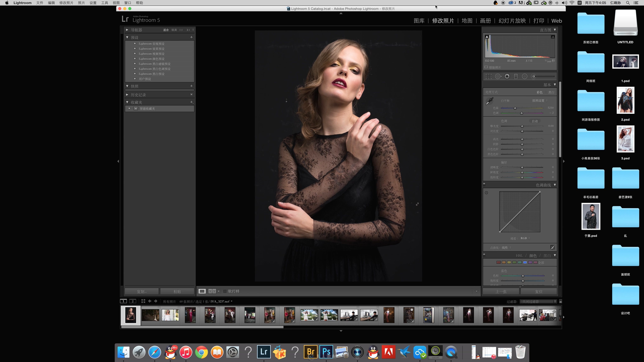Screen dimensions: 644x362
Task: Expand 智能收藏夹 smart collections
Action: tap(130, 108)
